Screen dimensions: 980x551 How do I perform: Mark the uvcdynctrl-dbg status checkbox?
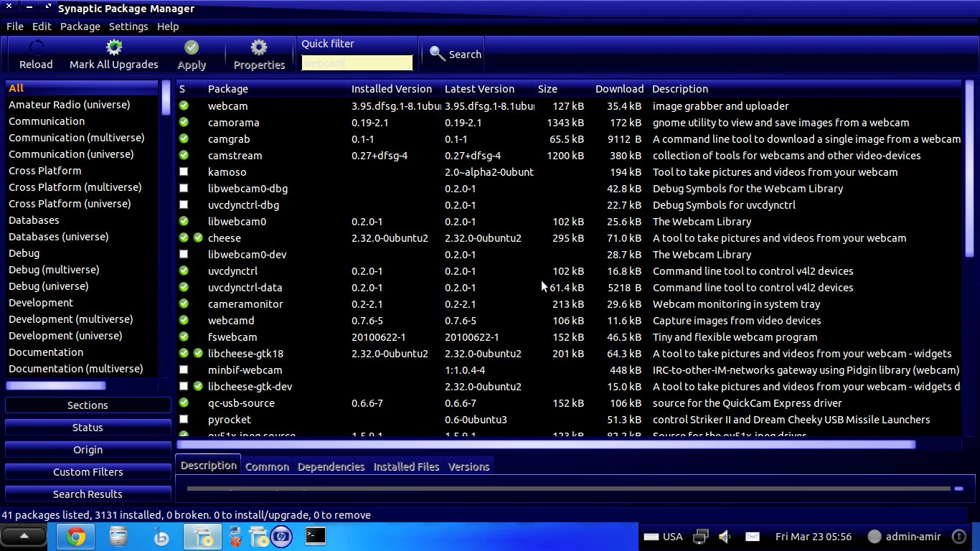point(184,204)
